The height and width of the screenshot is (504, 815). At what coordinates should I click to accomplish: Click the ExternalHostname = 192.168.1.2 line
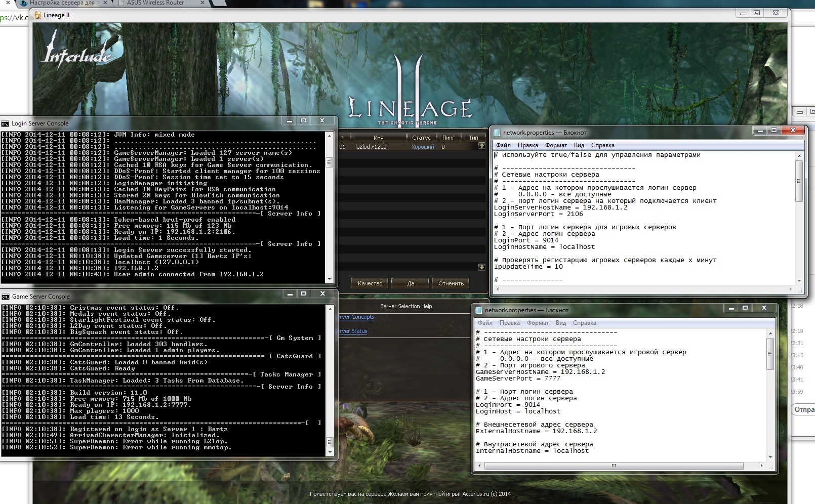tap(536, 431)
